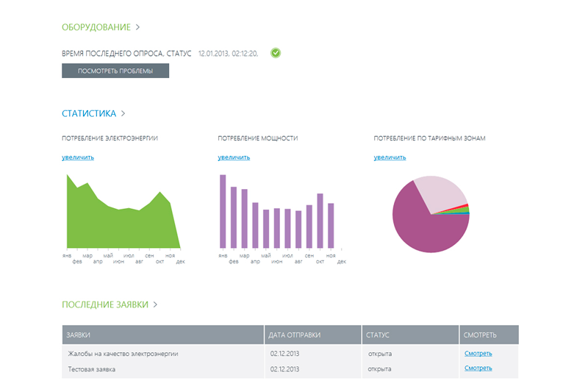This screenshot has height=392, width=588.
Task: Click the ДАТА ОТПРАВКИ column header
Action: (313, 335)
